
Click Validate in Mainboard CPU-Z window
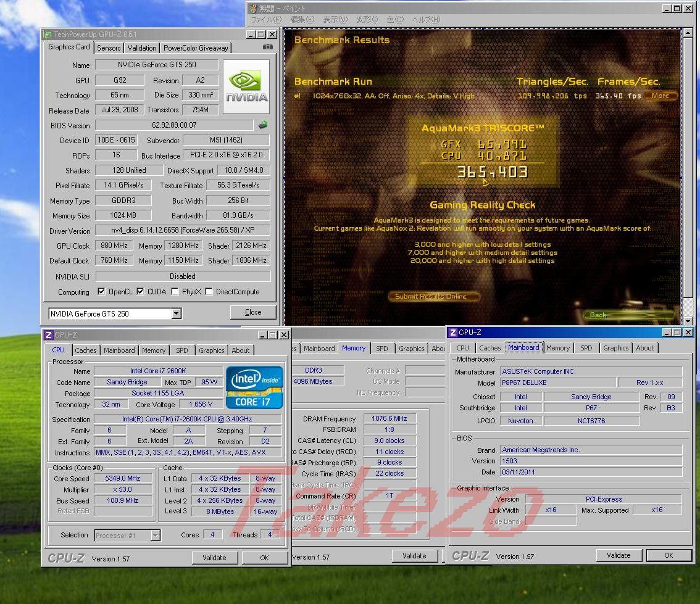(x=619, y=555)
